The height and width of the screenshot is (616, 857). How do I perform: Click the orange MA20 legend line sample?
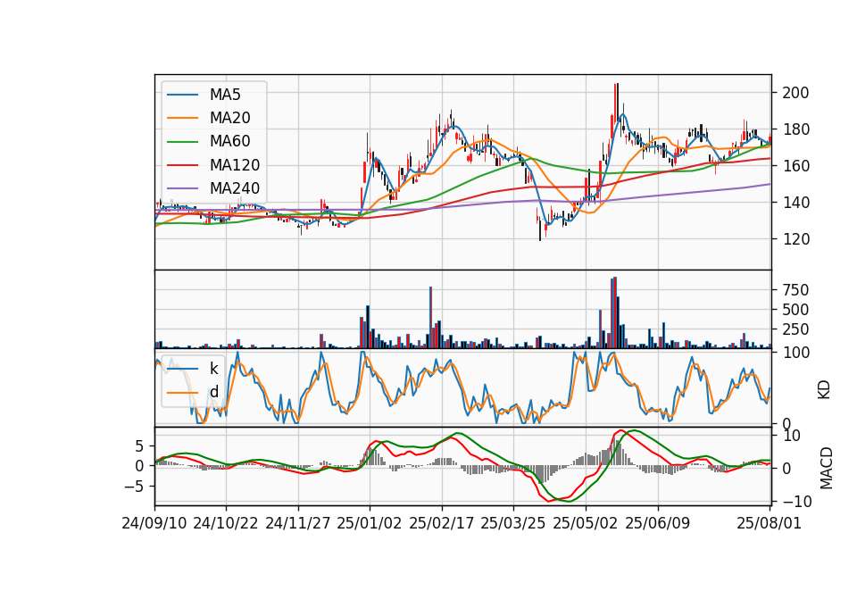pos(182,118)
